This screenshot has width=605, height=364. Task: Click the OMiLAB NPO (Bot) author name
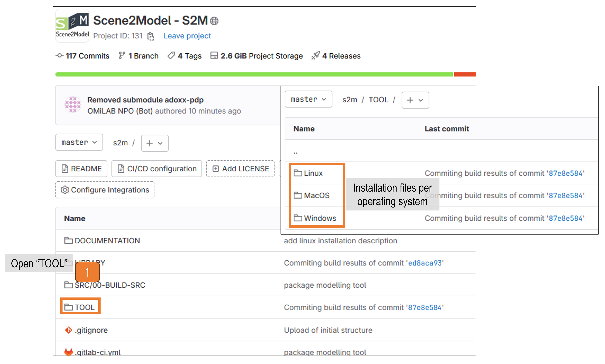pyautogui.click(x=120, y=111)
